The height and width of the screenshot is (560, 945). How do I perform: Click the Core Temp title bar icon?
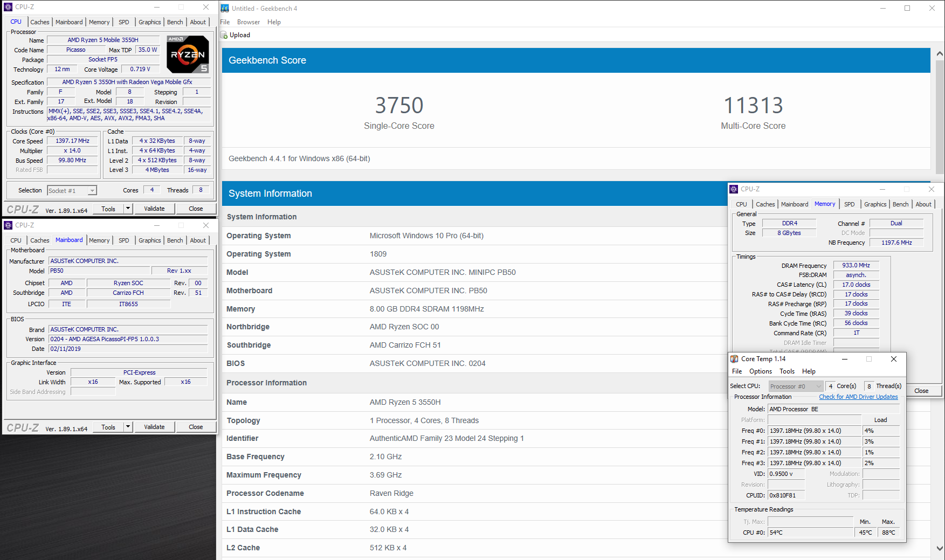734,359
